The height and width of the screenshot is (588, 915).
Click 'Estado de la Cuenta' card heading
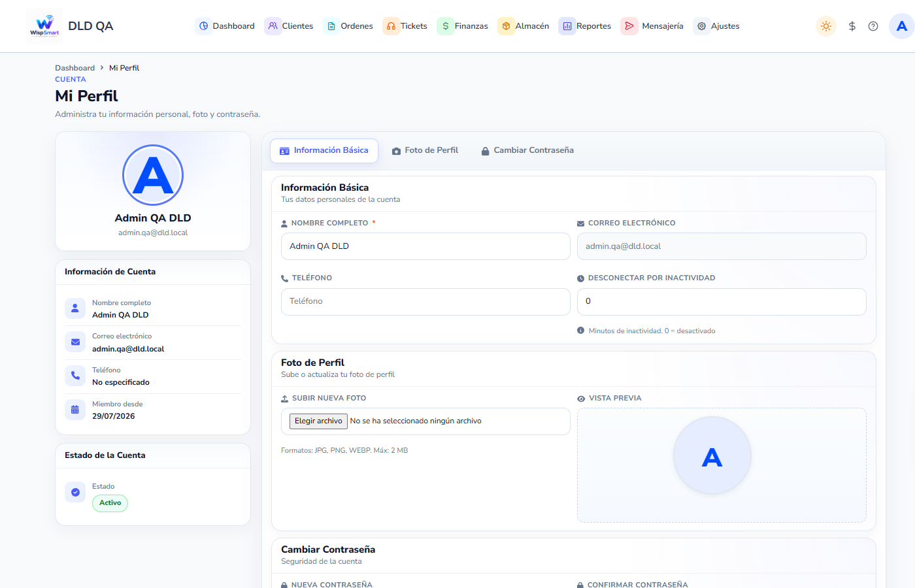point(105,455)
